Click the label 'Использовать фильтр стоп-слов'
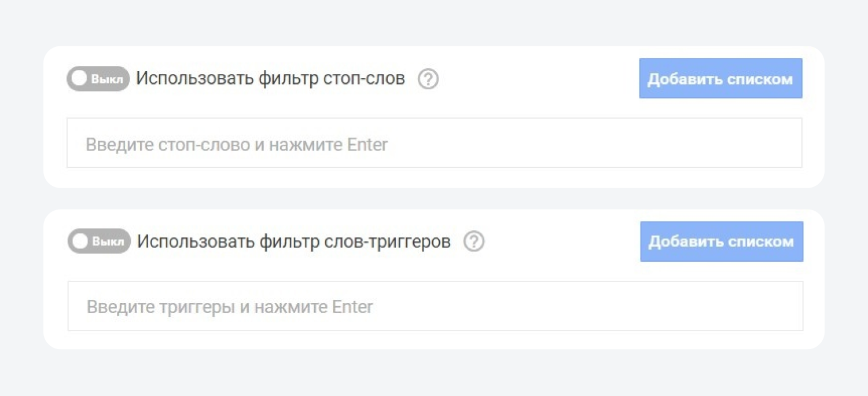This screenshot has height=396, width=868. pyautogui.click(x=270, y=79)
